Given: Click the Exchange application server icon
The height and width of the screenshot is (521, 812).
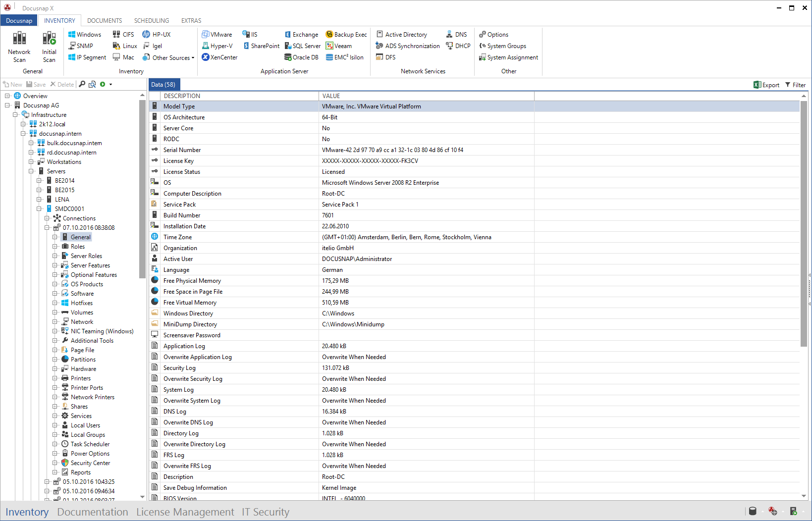Looking at the screenshot, I should coord(301,34).
